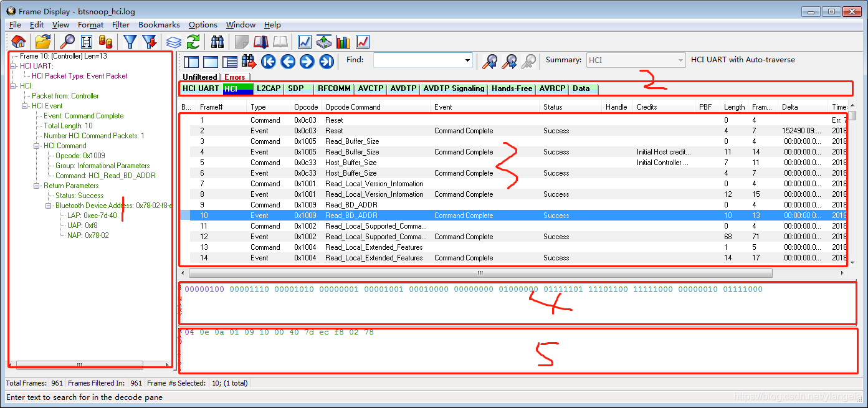Open the statistics bar chart tool
This screenshot has width=868, height=408.
pos(343,42)
